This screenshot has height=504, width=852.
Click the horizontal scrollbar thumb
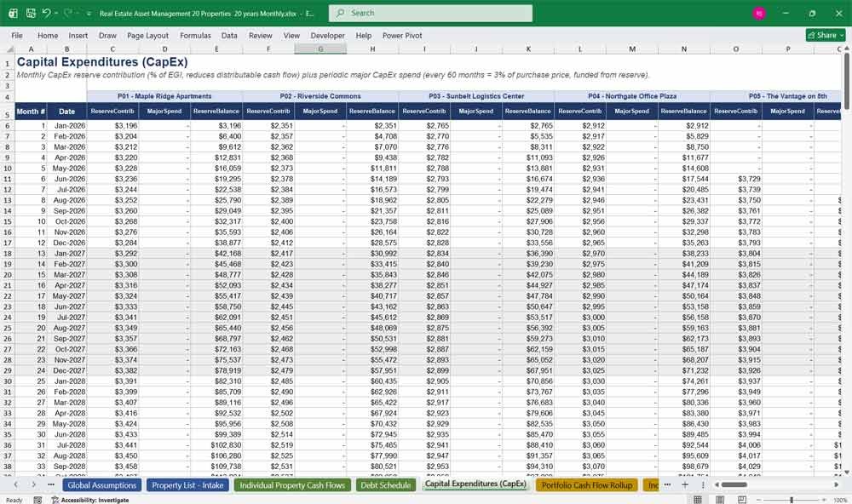pyautogui.click(x=734, y=484)
